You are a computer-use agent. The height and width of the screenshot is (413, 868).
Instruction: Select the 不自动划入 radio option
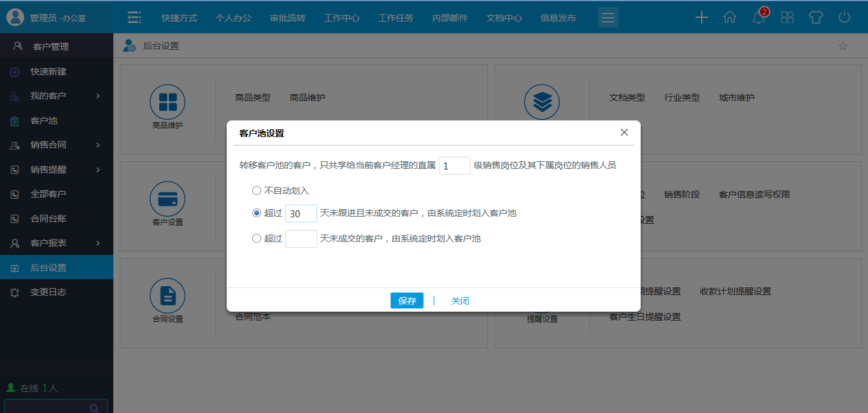(x=257, y=191)
